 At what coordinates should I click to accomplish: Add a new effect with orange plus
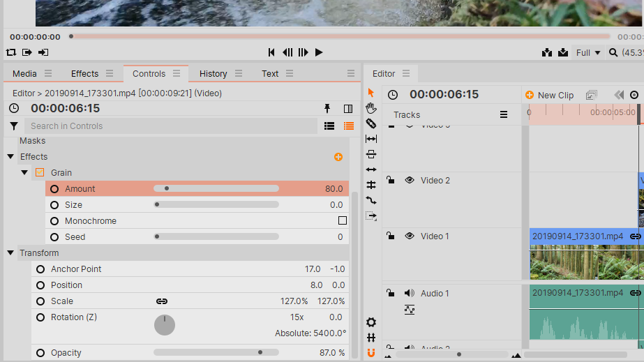338,157
